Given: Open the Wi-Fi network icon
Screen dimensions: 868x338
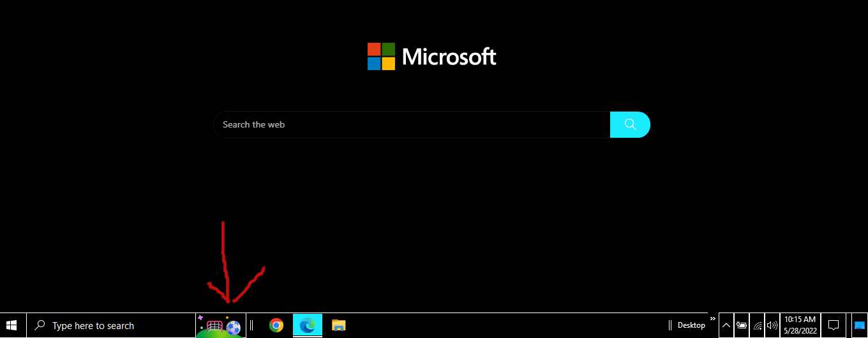Looking at the screenshot, I should [757, 325].
